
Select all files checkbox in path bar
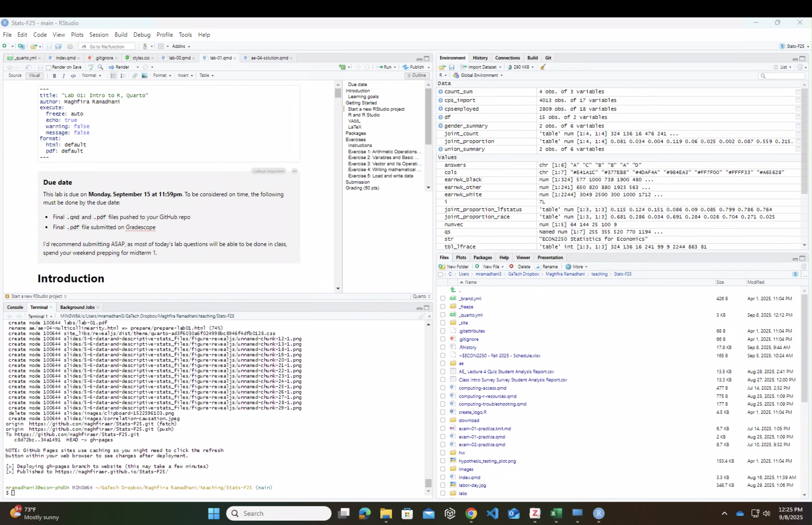click(440, 274)
